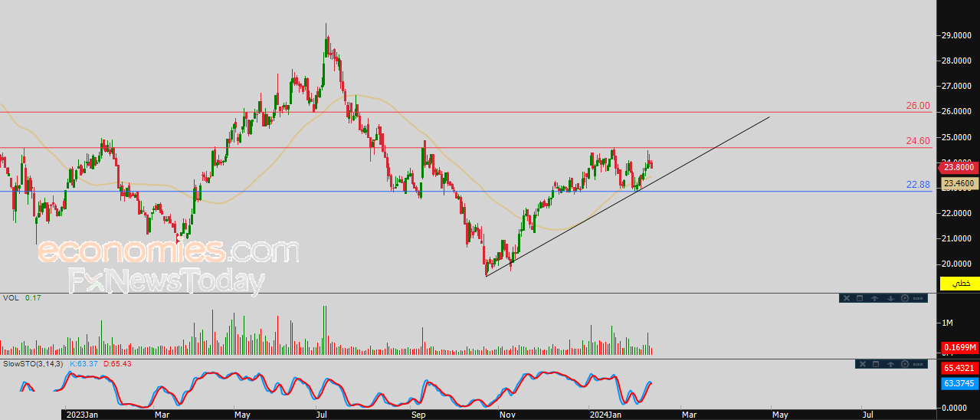The width and height of the screenshot is (980, 420).
Task: Click the D:65.43 stochastic value
Action: [x=116, y=363]
